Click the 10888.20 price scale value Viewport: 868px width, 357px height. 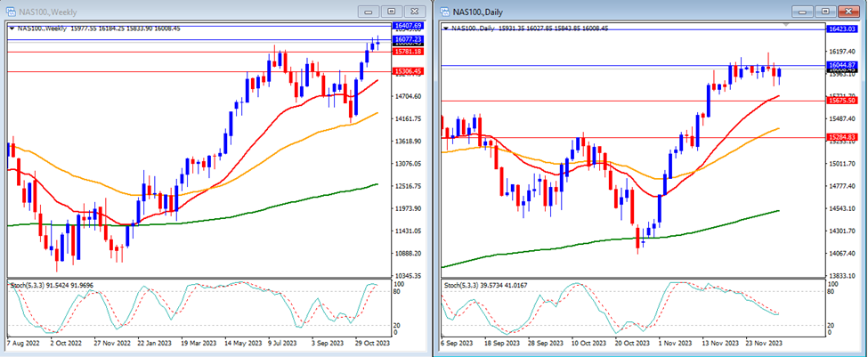pyautogui.click(x=406, y=254)
